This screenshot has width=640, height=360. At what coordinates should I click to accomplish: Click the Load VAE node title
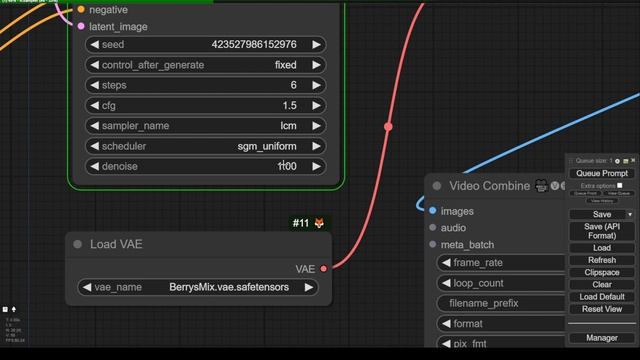(116, 244)
